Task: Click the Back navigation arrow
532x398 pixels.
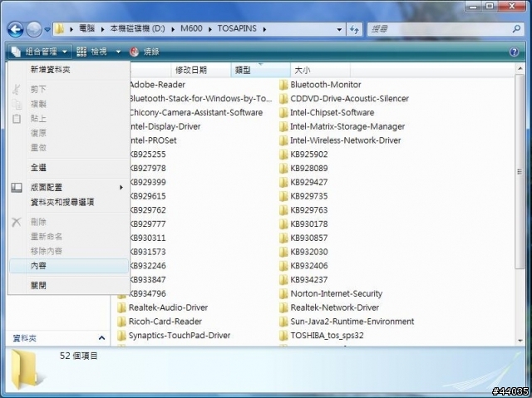Action: click(x=15, y=29)
